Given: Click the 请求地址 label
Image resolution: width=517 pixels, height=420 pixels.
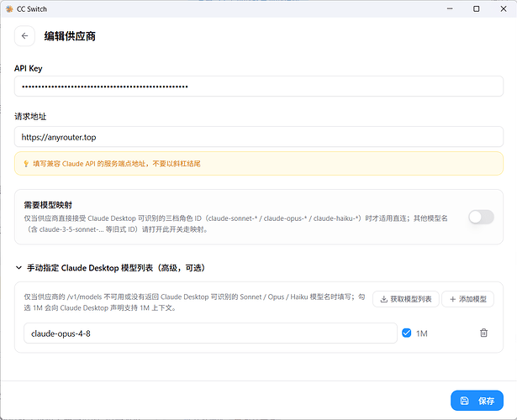Looking at the screenshot, I should point(30,116).
